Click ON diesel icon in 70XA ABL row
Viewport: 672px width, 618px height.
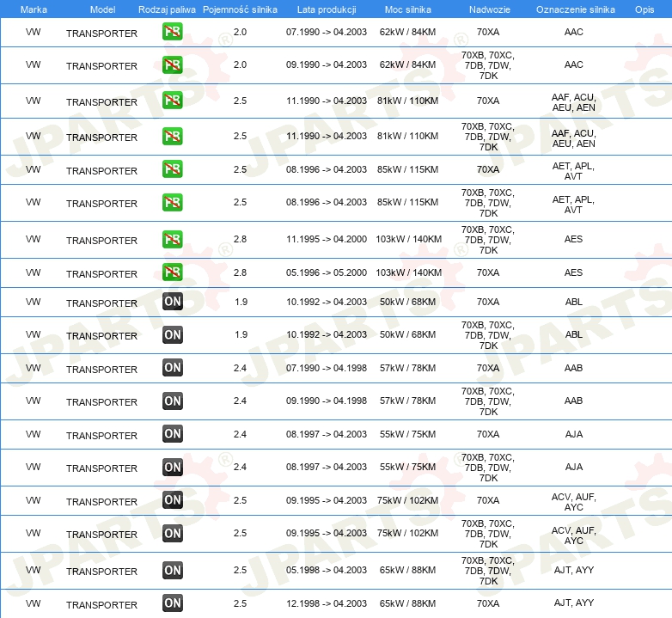[172, 302]
